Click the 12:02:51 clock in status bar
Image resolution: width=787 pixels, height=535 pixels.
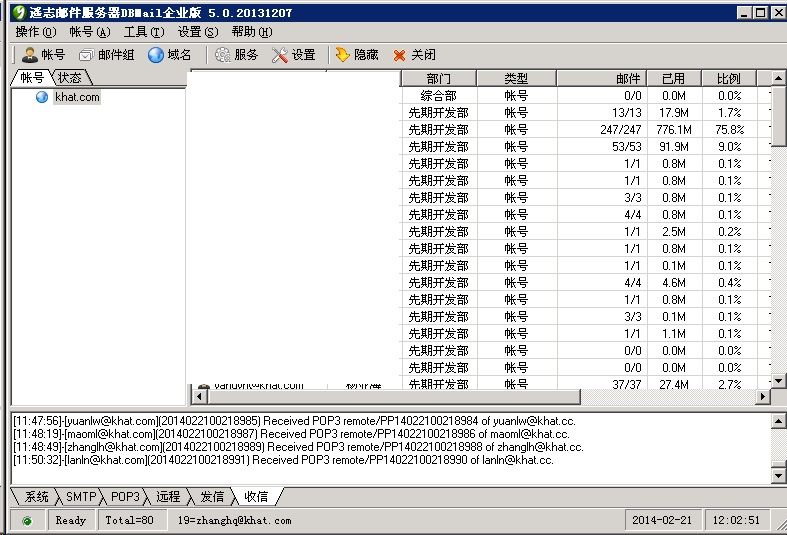(x=736, y=520)
